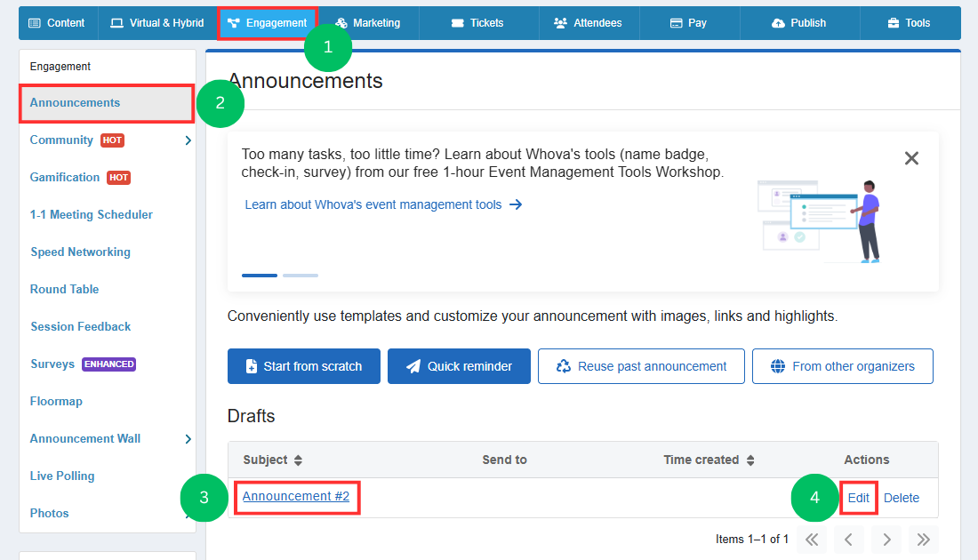Dismiss the workshop banner with X icon

(x=911, y=158)
